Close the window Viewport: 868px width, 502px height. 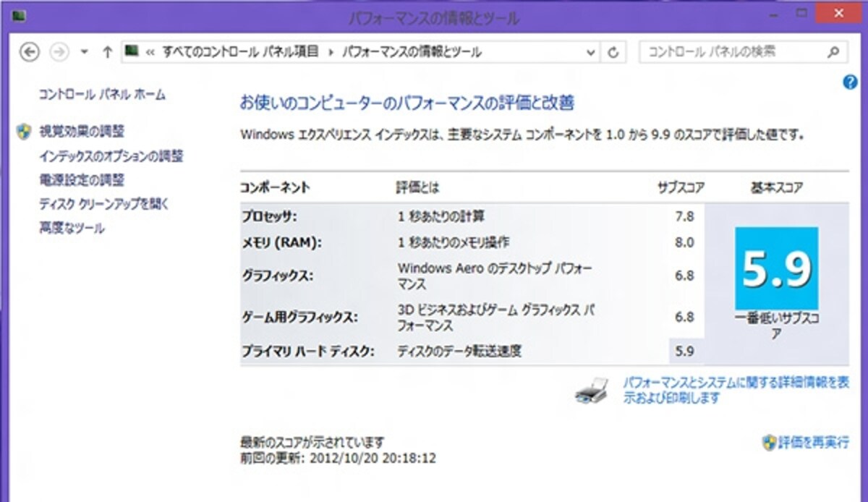838,12
